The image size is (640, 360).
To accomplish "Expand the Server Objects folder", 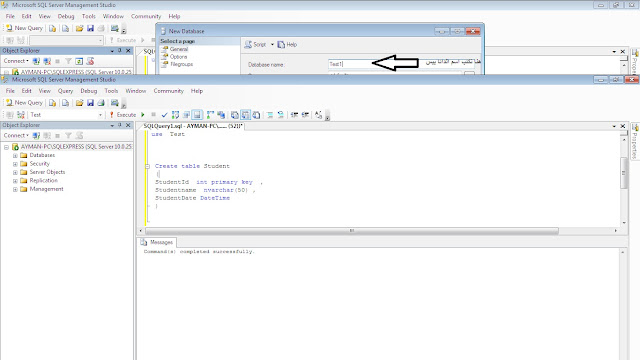I will point(15,173).
